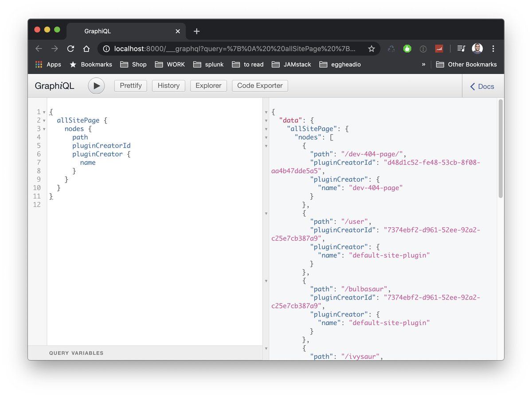Close the GraphiQL browser tab

click(178, 31)
